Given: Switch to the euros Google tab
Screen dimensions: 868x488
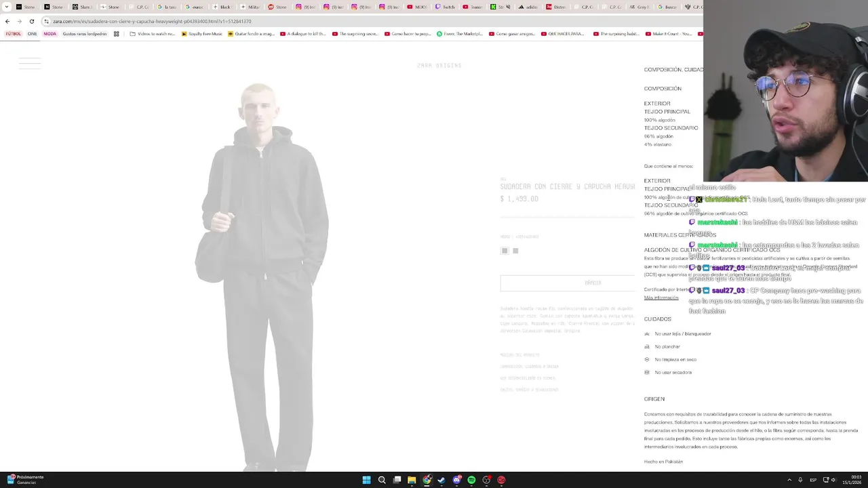Looking at the screenshot, I should click(195, 7).
